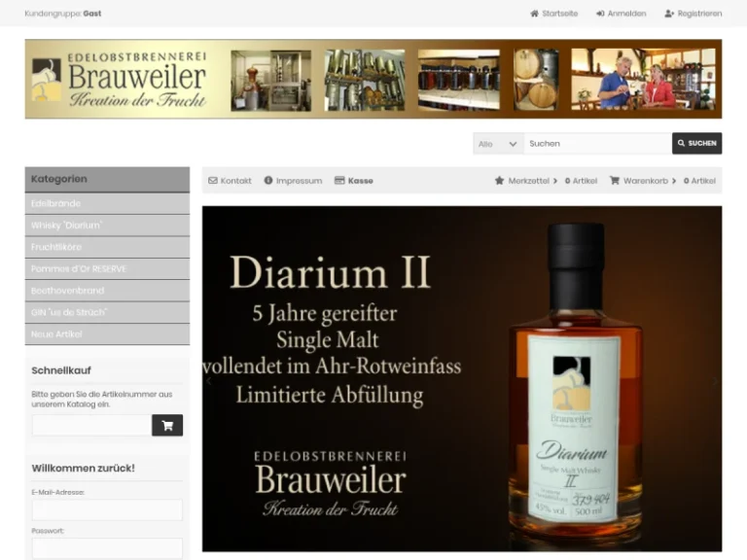Screen dimensions: 747x560
Task: Open the Whisky 'Diarium' category
Action: click(x=107, y=226)
